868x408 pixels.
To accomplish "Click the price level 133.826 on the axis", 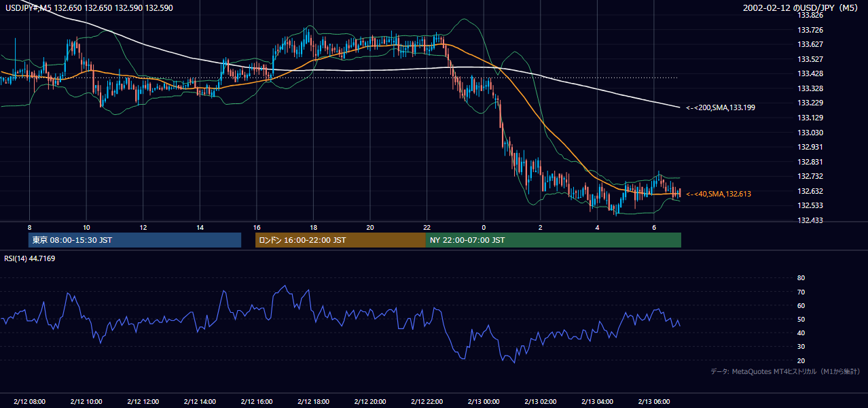I will [x=810, y=15].
